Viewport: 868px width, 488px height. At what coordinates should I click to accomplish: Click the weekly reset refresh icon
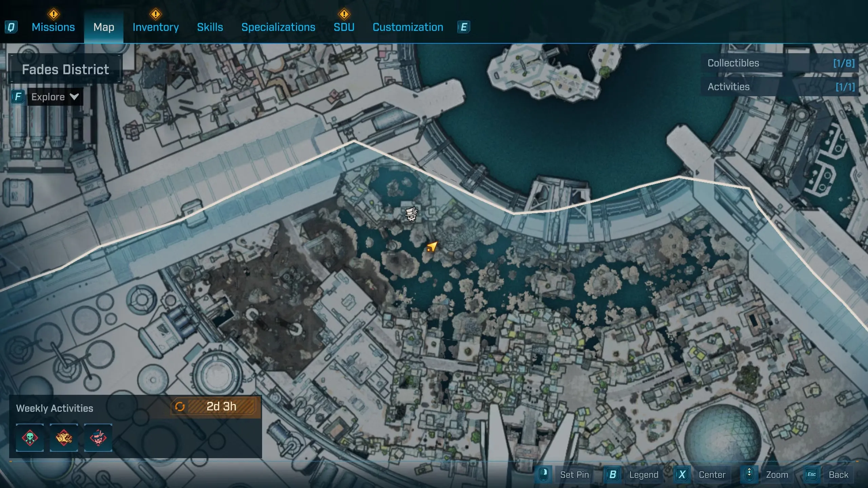pyautogui.click(x=180, y=406)
